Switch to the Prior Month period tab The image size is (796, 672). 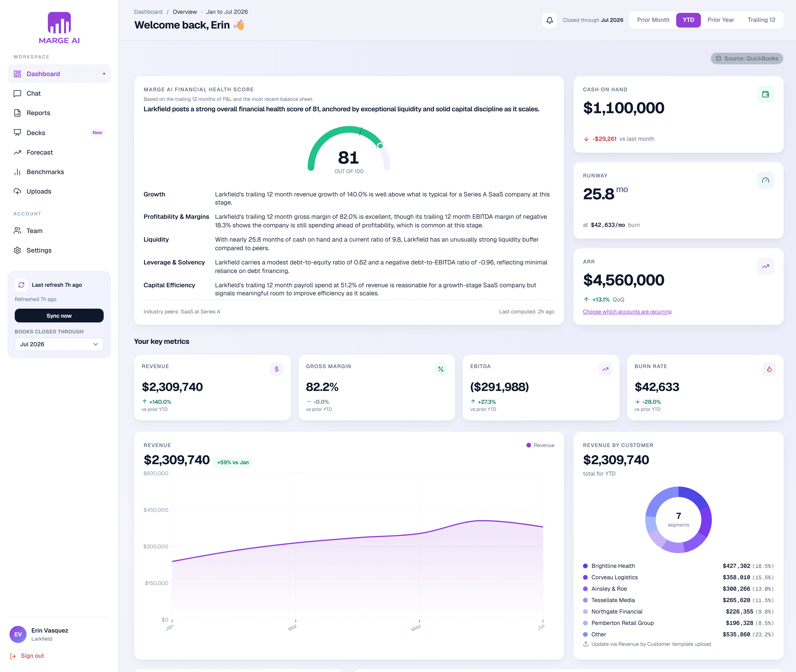[653, 20]
